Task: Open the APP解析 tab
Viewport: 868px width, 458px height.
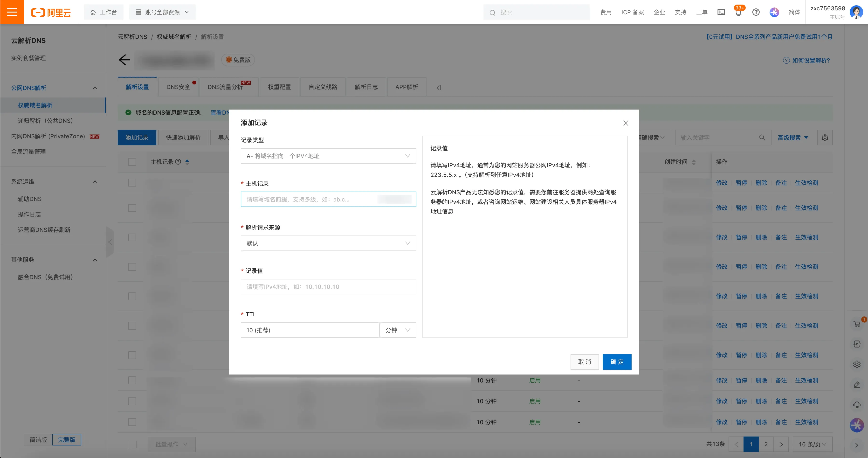Action: [x=407, y=87]
